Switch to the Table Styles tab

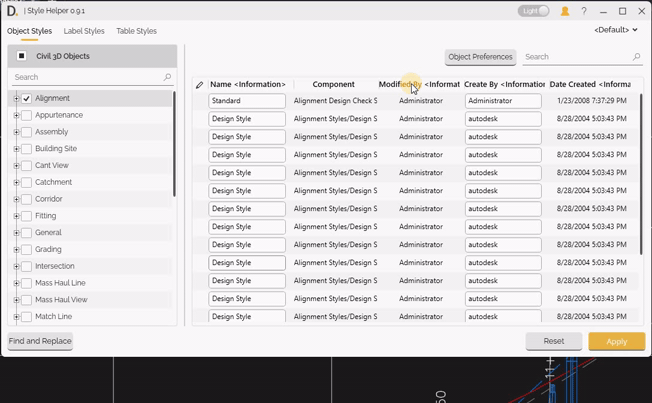point(136,31)
